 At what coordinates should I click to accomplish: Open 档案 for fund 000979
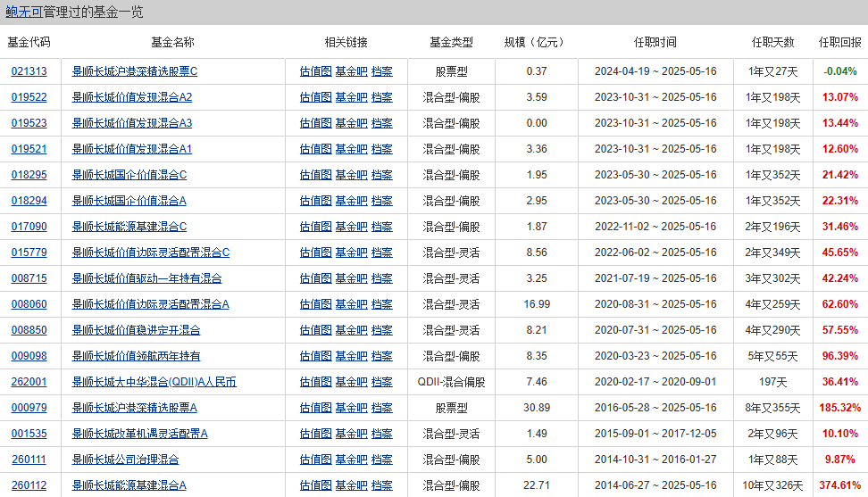[381, 408]
